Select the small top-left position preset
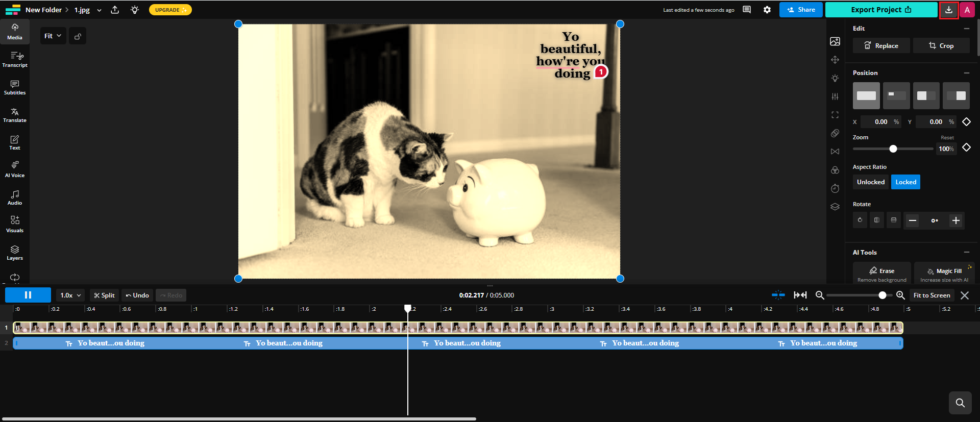 [x=896, y=95]
